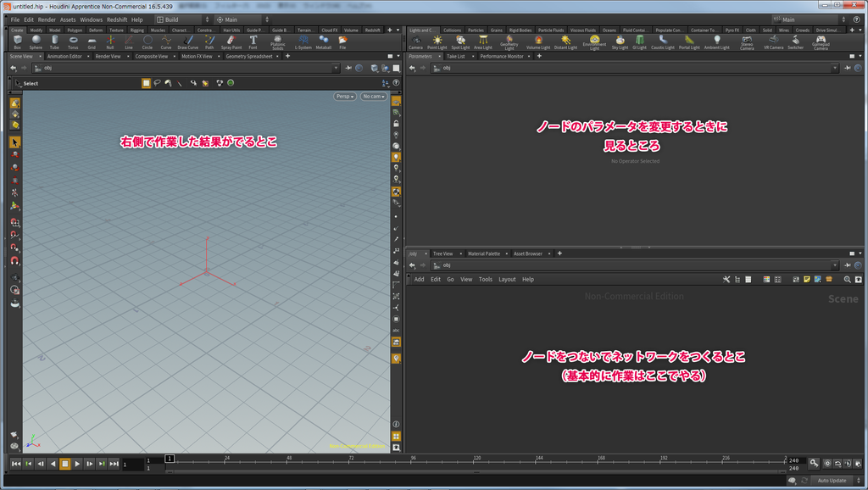Create an L-System from the shelf
The image size is (868, 490).
[303, 42]
